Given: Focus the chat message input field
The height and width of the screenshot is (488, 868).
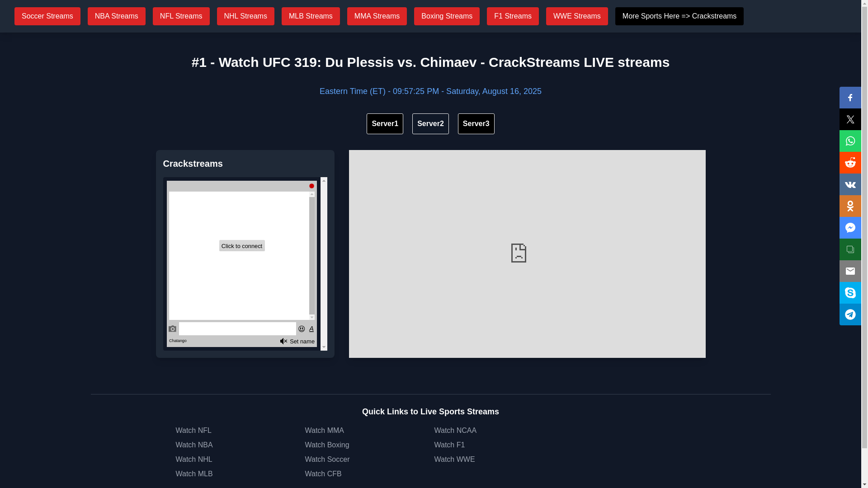Looking at the screenshot, I should point(237,328).
